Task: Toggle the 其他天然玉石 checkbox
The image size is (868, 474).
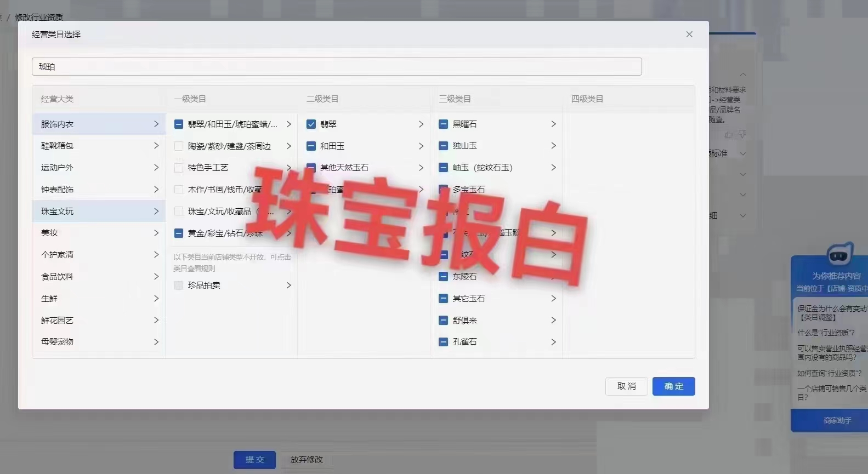Action: tap(311, 168)
